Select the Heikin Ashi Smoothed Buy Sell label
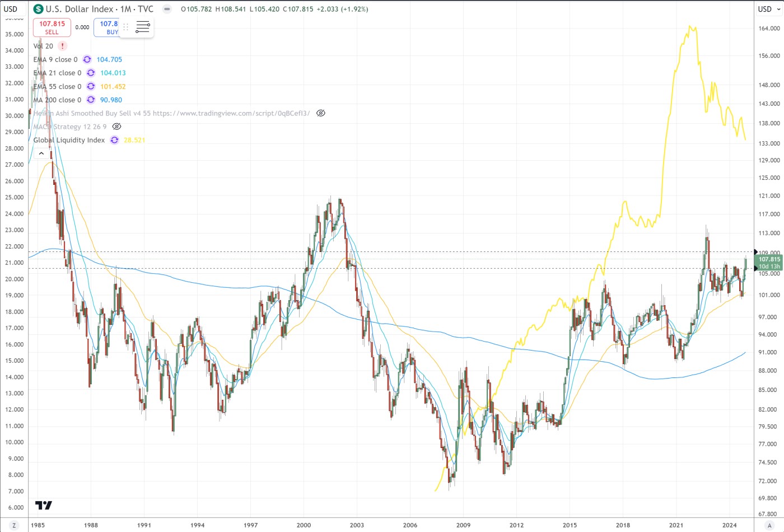This screenshot has width=784, height=532. click(x=171, y=113)
